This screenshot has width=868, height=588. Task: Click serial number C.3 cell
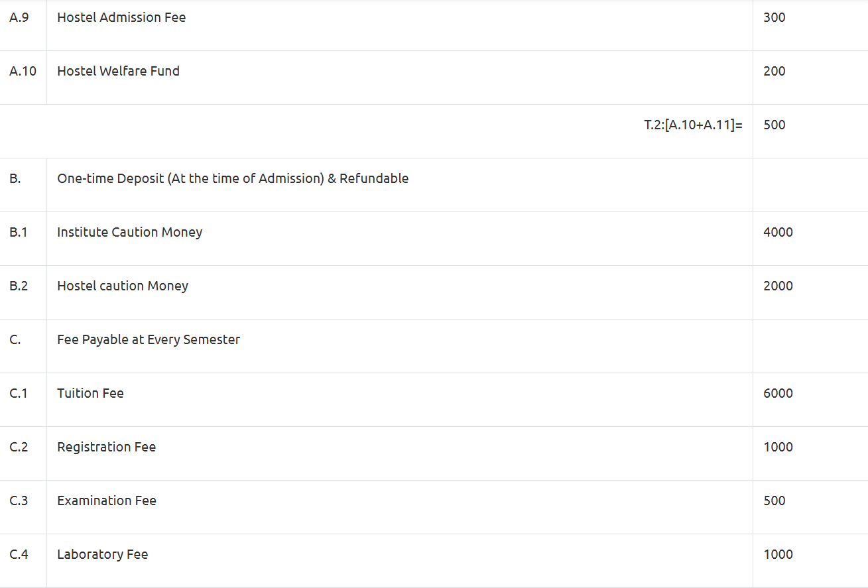tap(19, 501)
